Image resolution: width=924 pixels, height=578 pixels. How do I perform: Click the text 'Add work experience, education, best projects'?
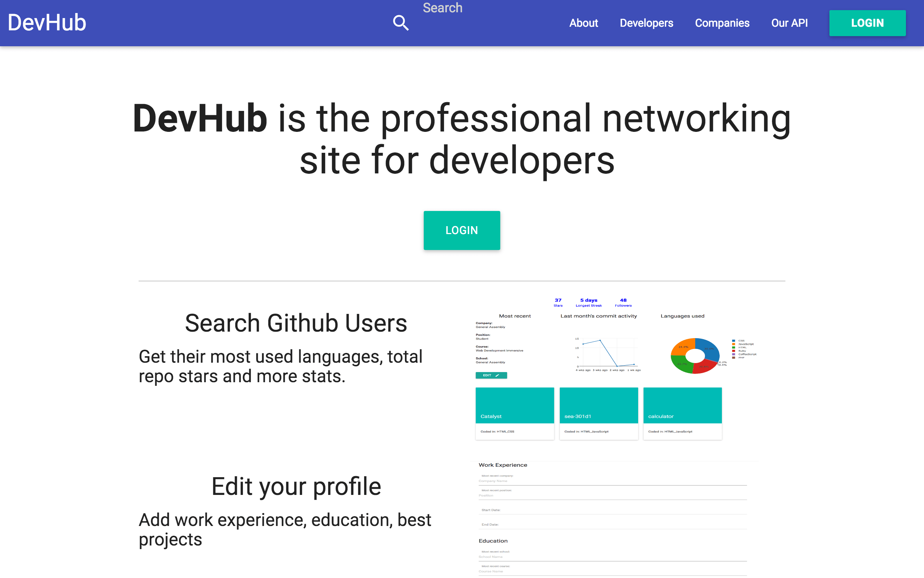(285, 530)
